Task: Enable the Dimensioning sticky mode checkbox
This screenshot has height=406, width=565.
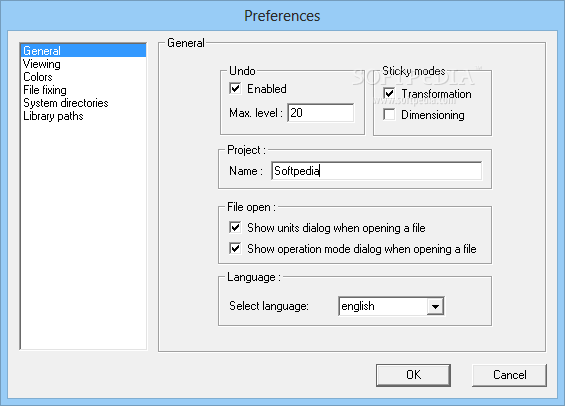Action: pyautogui.click(x=389, y=115)
